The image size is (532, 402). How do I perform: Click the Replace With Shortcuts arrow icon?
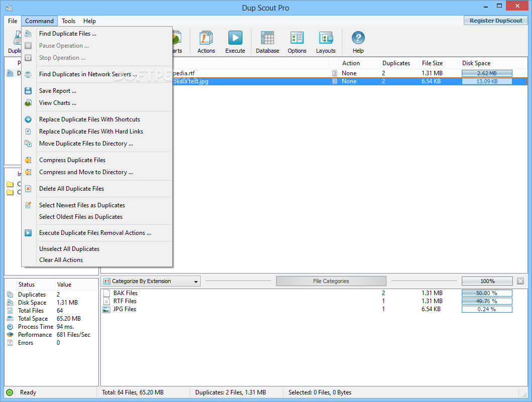coord(28,119)
